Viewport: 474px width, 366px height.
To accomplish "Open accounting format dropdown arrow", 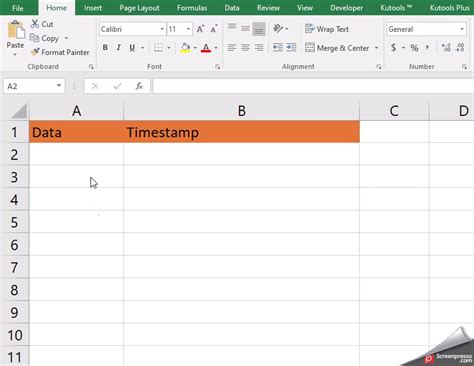I will [403, 48].
